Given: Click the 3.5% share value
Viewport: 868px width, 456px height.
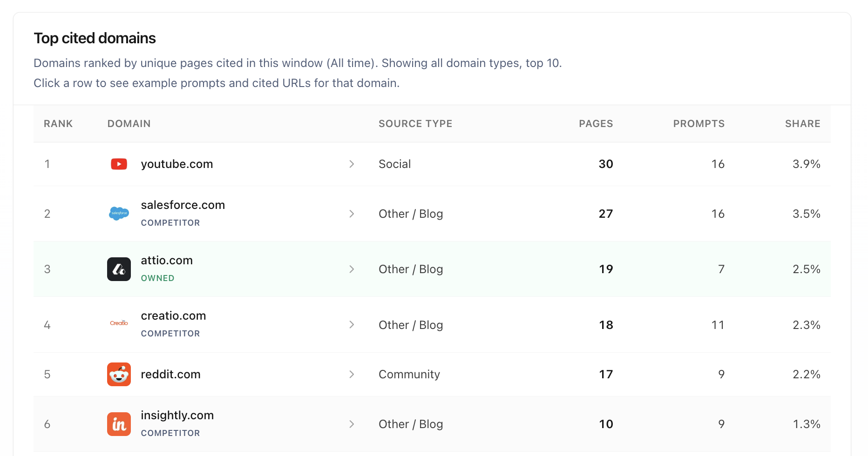Looking at the screenshot, I should coord(807,214).
